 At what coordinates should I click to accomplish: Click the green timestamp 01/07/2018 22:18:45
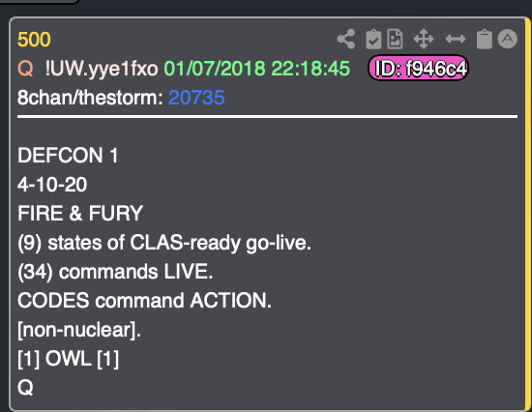[257, 69]
